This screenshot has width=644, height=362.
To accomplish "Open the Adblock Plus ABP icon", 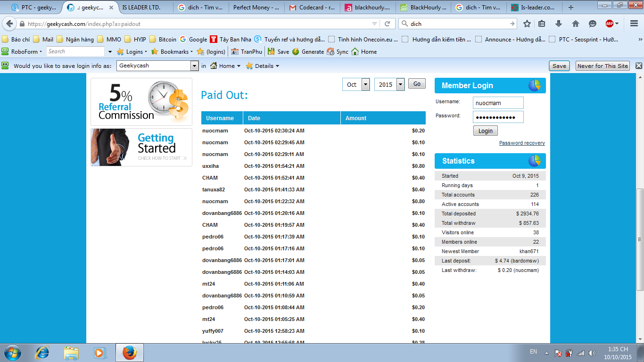I will [610, 24].
